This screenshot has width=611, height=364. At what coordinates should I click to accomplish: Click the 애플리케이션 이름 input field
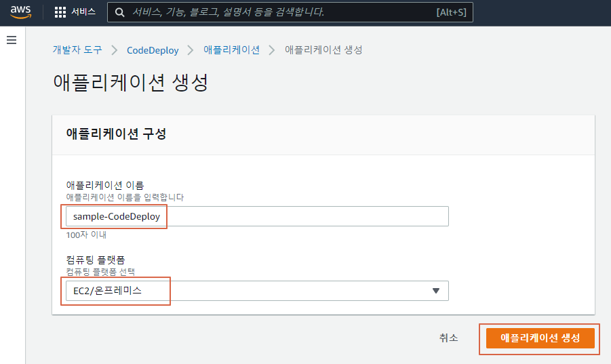[257, 216]
